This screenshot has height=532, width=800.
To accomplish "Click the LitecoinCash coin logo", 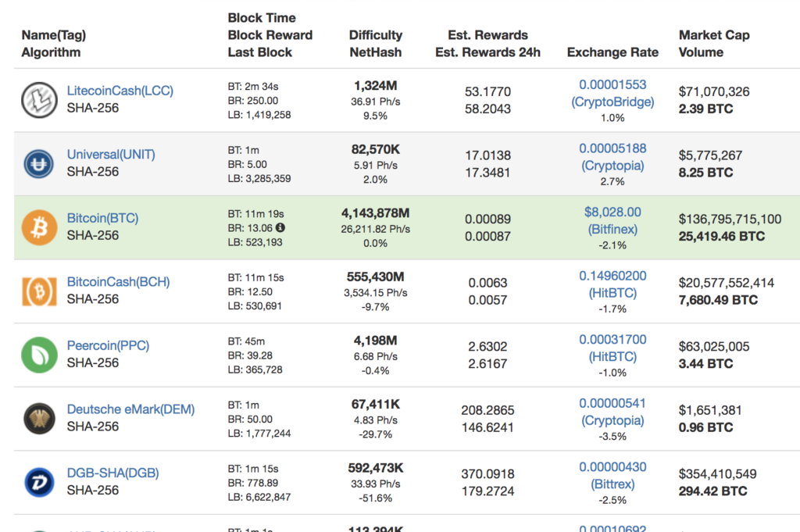I will pyautogui.click(x=39, y=100).
